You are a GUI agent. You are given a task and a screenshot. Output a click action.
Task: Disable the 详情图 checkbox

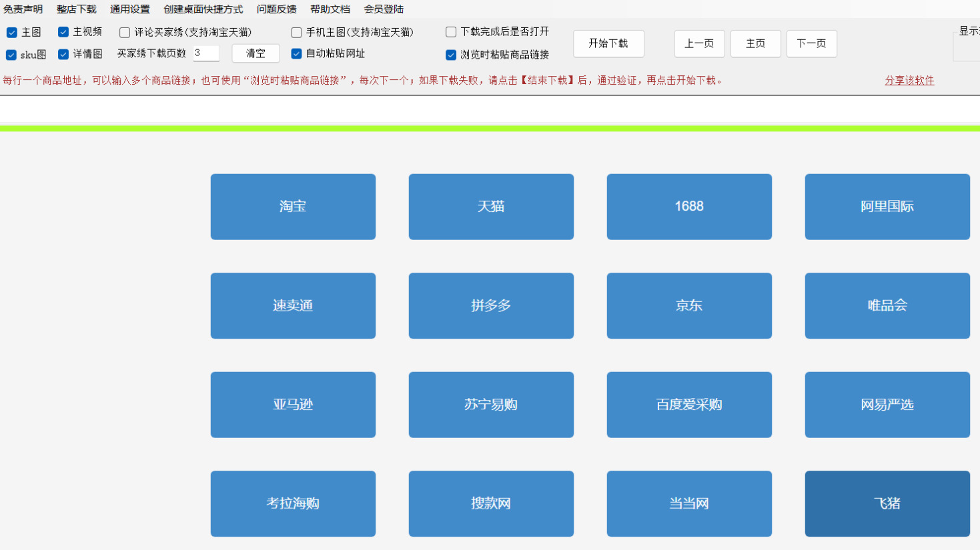pos(63,54)
